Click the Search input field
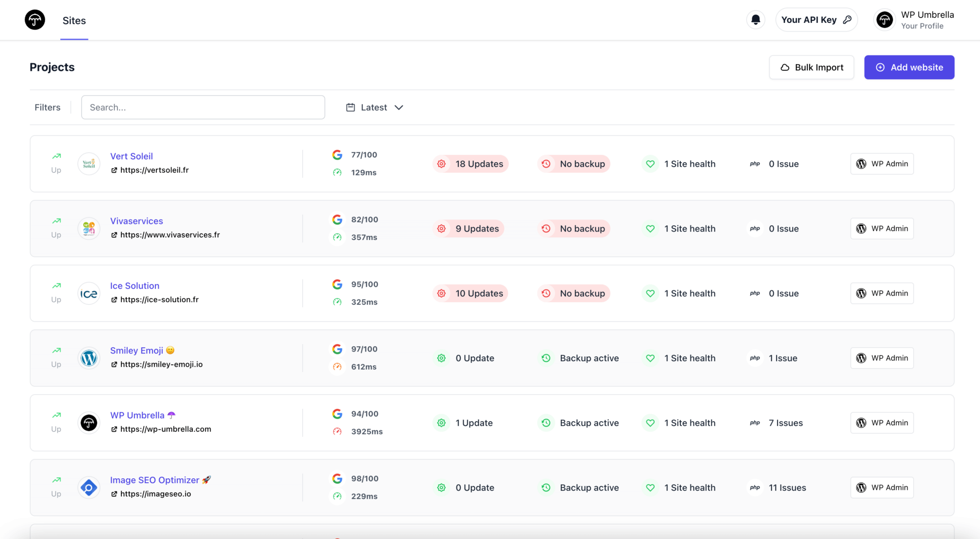 [202, 107]
